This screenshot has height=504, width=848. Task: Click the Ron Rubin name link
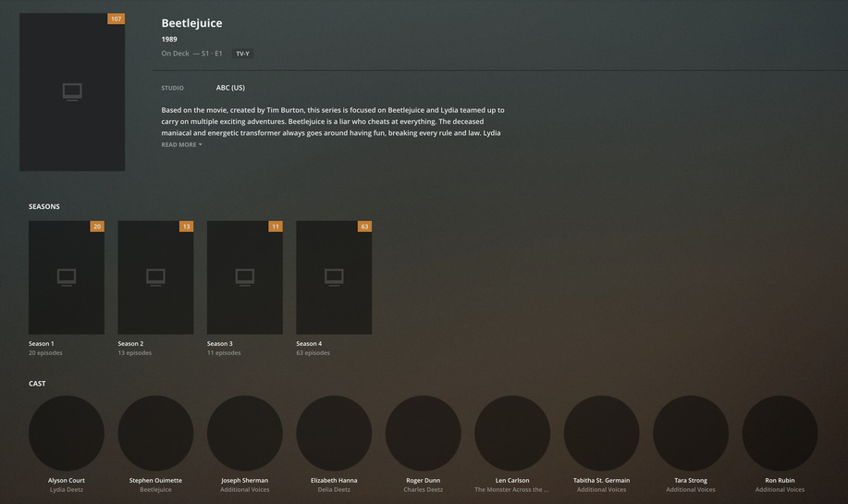tap(780, 480)
